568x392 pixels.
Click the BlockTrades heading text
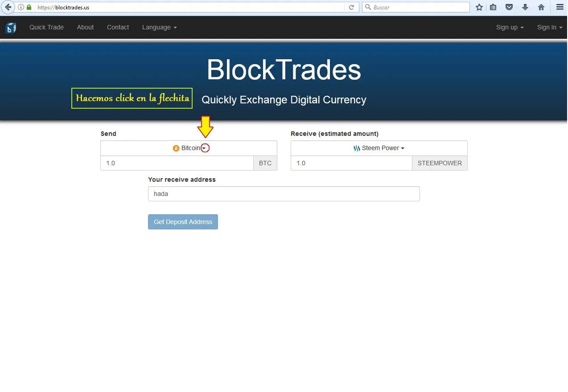click(284, 70)
